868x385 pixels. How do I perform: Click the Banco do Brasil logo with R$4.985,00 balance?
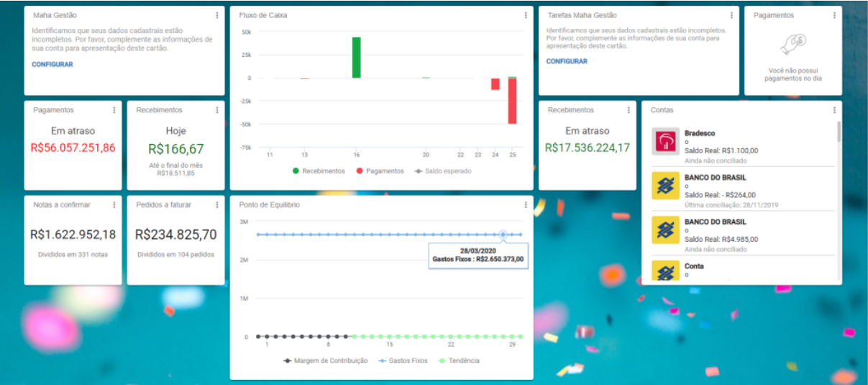click(665, 230)
